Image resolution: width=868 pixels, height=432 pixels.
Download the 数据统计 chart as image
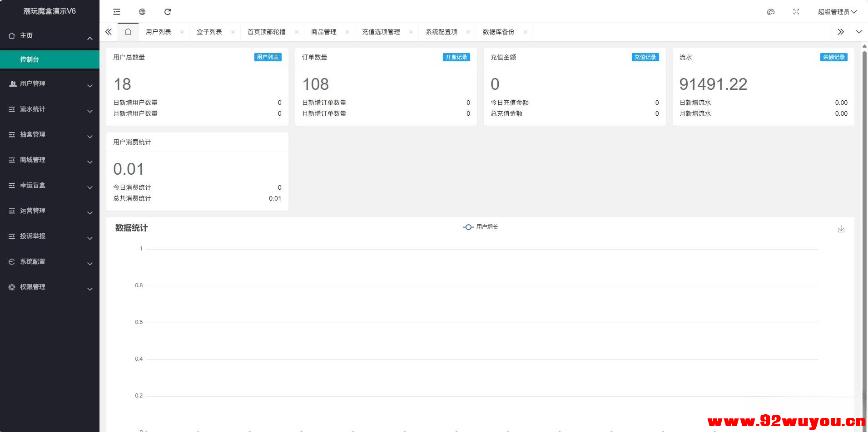pyautogui.click(x=841, y=229)
